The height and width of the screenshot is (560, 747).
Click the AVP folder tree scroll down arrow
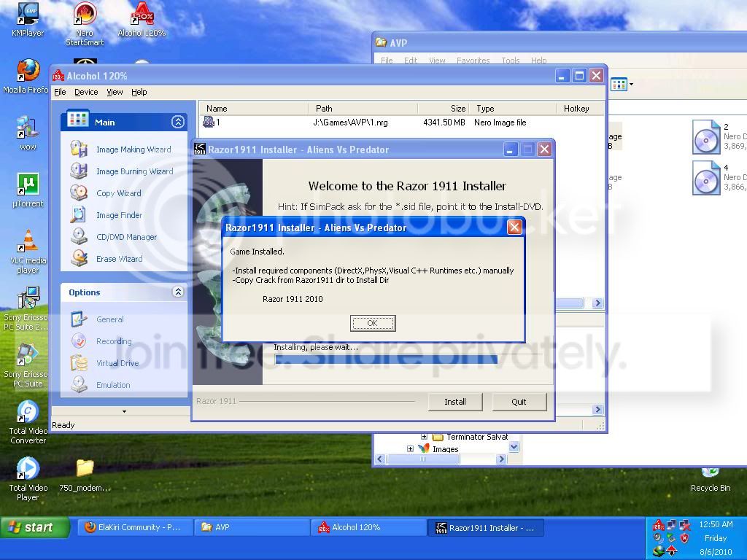pos(514,447)
